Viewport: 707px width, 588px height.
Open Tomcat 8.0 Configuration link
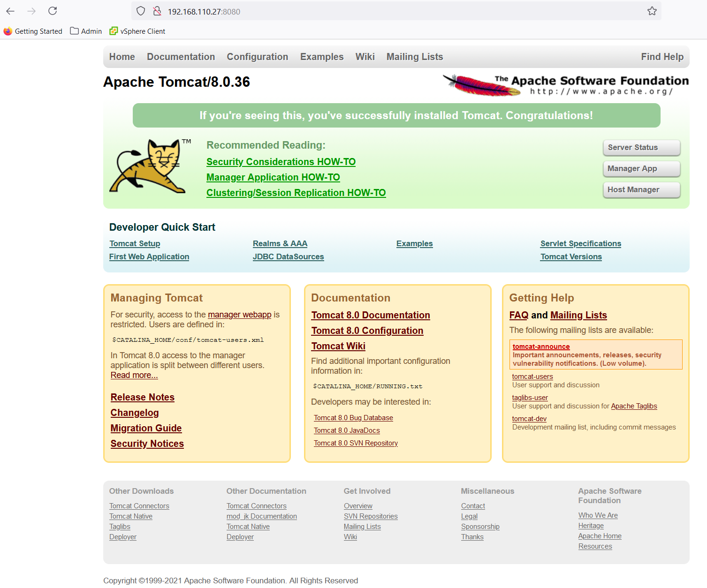367,331
